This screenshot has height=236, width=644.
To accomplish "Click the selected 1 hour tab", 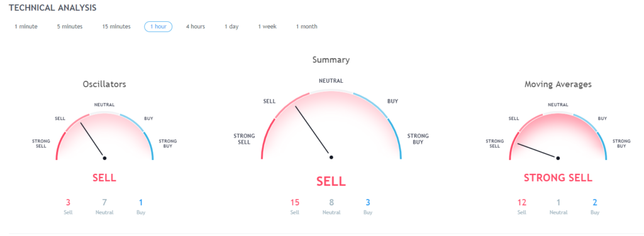I will (x=158, y=26).
